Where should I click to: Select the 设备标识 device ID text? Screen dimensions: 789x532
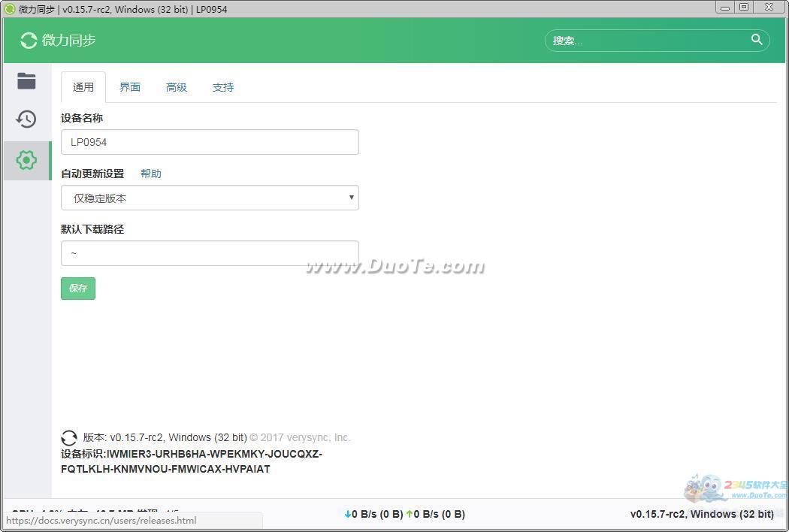[x=192, y=461]
